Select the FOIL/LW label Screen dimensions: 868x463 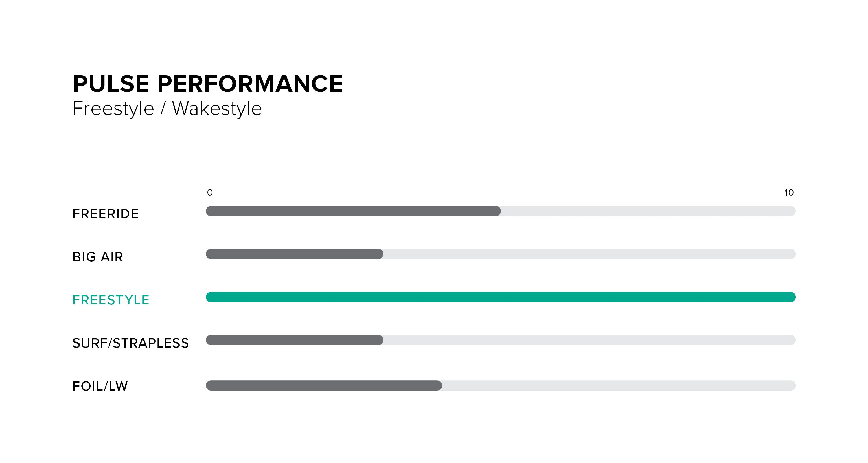100,386
